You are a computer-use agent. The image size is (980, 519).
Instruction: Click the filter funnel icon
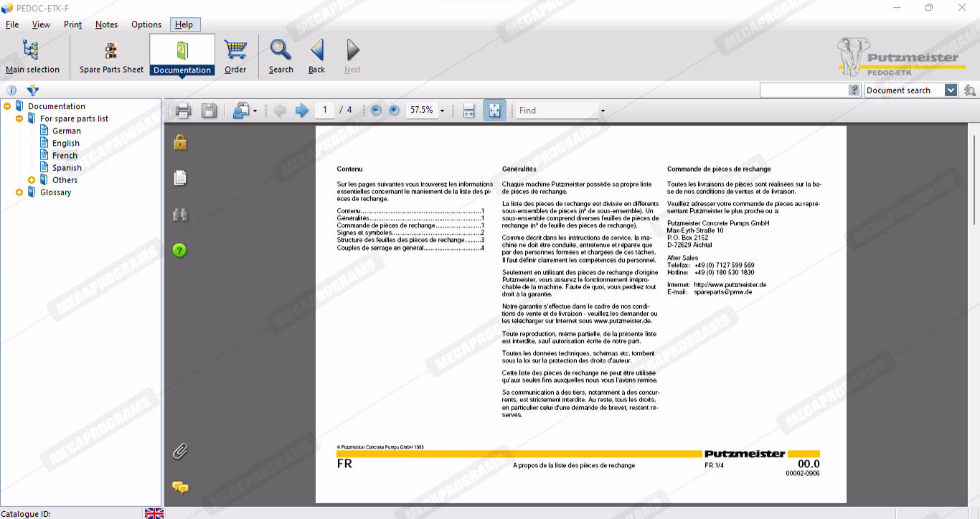click(x=33, y=90)
